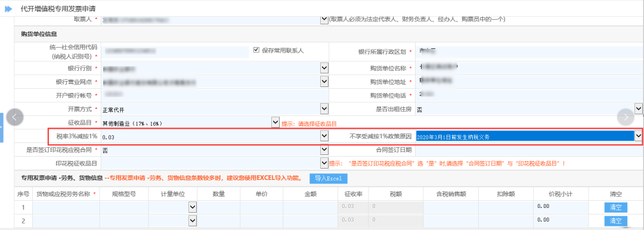Click the 提示：请选择征收品目 hint text
644x230 pixels.
(309, 123)
